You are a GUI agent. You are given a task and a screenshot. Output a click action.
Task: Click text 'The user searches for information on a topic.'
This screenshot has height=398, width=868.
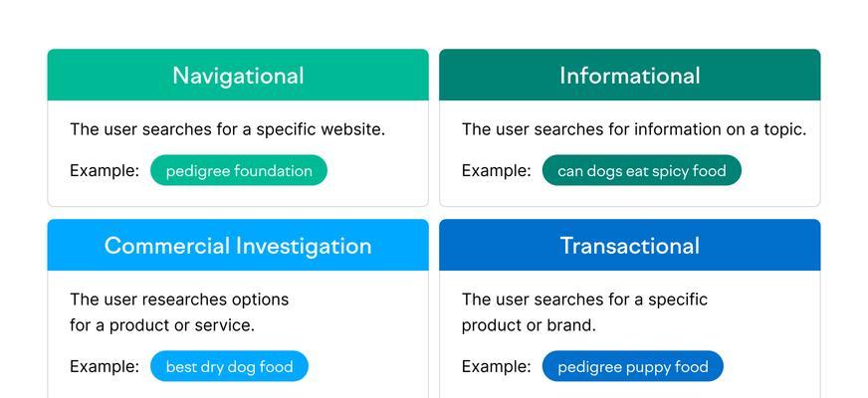[634, 129]
